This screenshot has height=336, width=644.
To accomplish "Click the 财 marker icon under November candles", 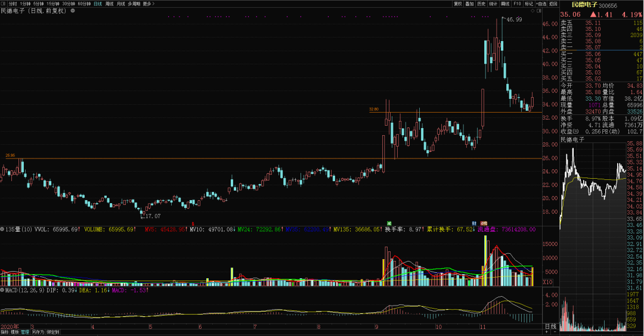I will (x=474, y=223).
